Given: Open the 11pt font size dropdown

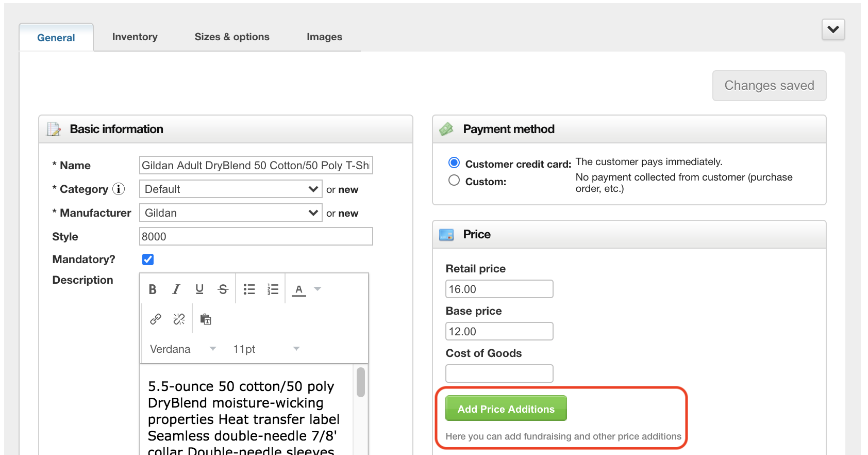Looking at the screenshot, I should [x=266, y=349].
